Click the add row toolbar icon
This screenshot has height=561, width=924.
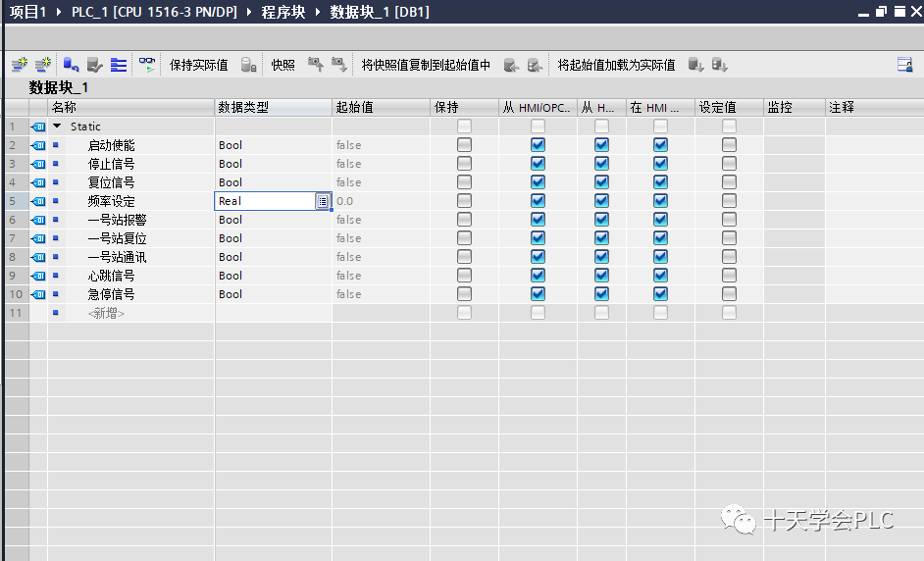pyautogui.click(x=43, y=65)
